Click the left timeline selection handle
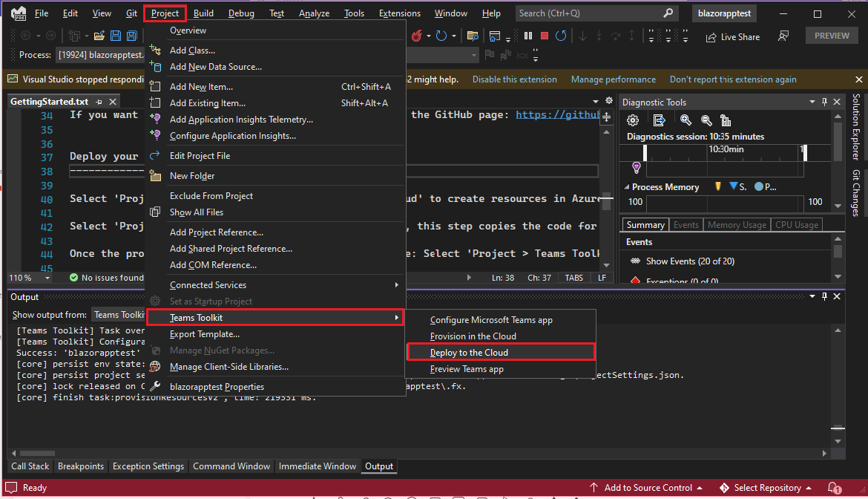 (645, 152)
